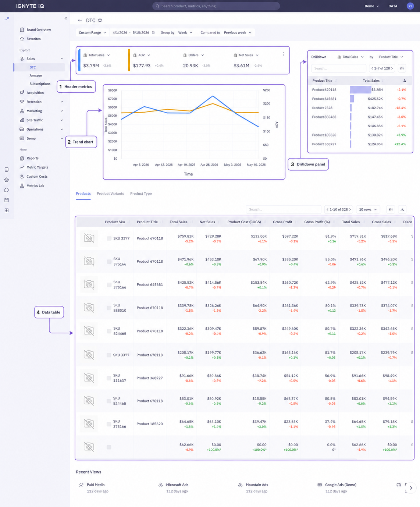Open Custom Costs in sidebar

click(37, 177)
